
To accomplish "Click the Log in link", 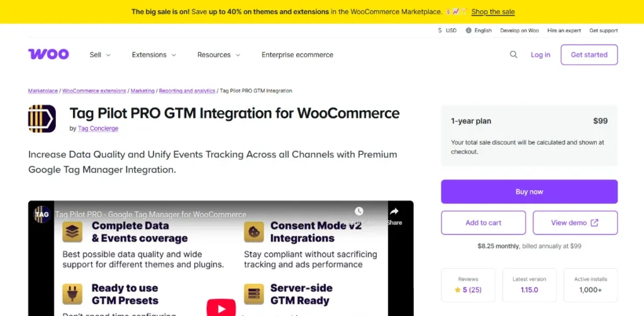I will pyautogui.click(x=540, y=55).
